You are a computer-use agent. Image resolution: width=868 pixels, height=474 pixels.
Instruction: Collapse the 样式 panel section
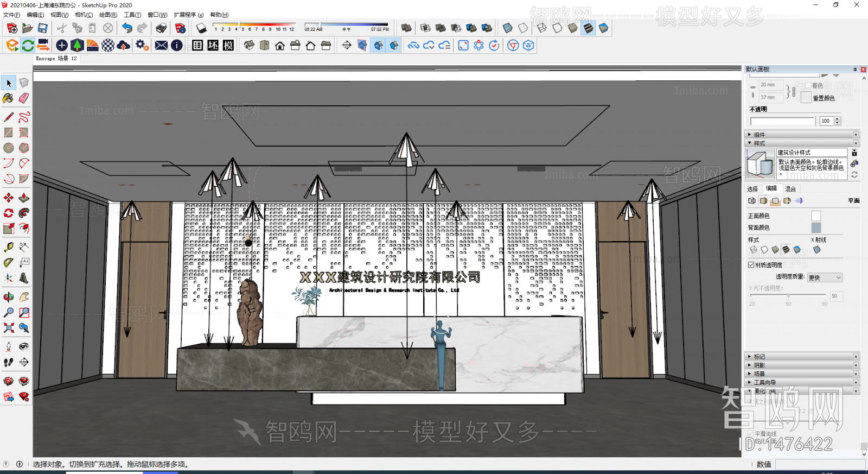coord(801,143)
